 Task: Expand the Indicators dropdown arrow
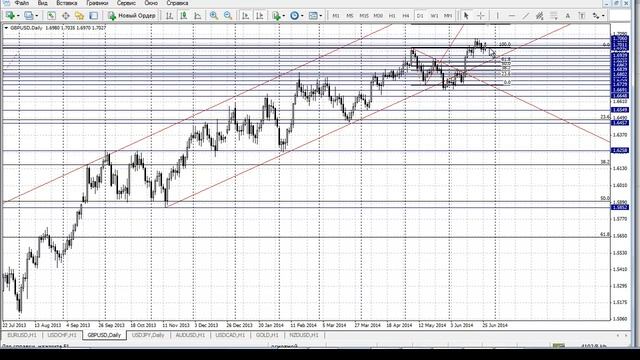pos(284,16)
